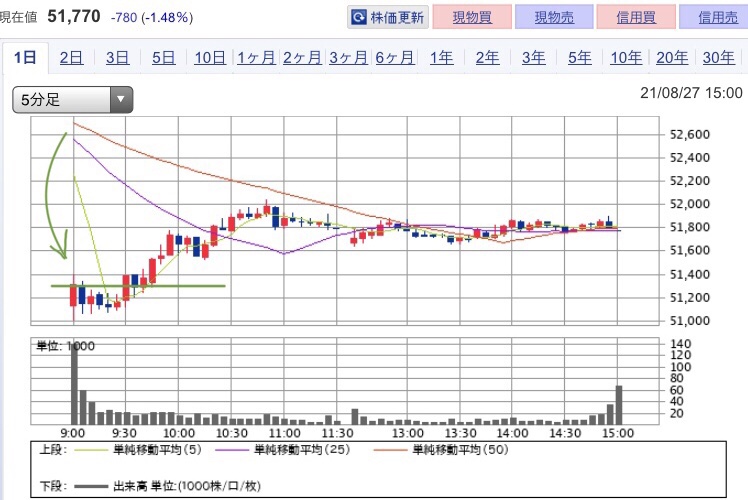Show the 1ヶ月 chart range
748x500 pixels.
[256, 58]
